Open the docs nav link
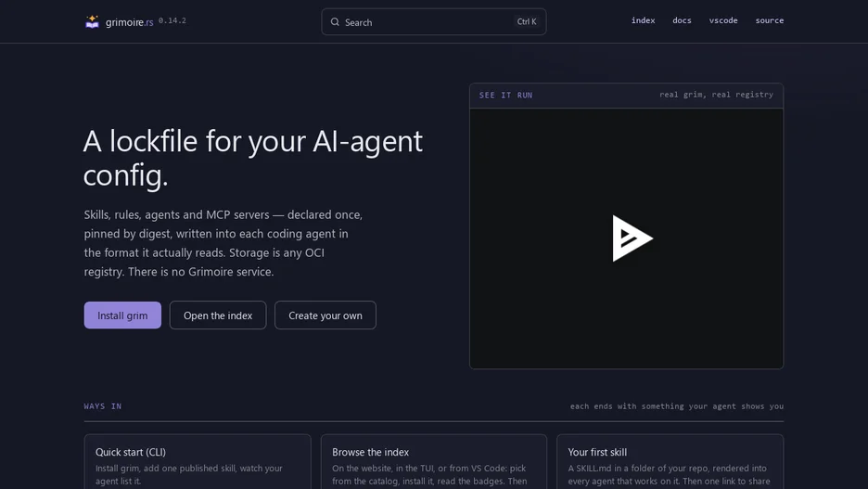Viewport: 868px width, 489px height. pos(682,20)
